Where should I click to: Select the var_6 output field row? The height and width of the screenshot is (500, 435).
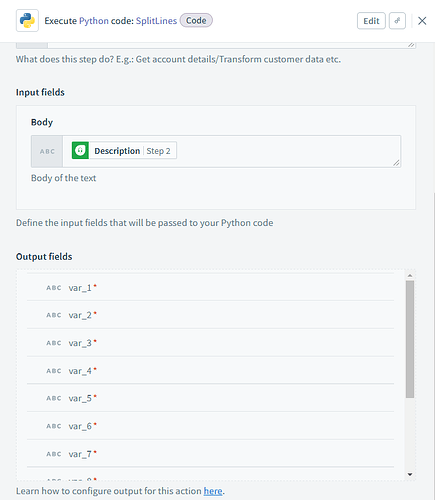210,426
